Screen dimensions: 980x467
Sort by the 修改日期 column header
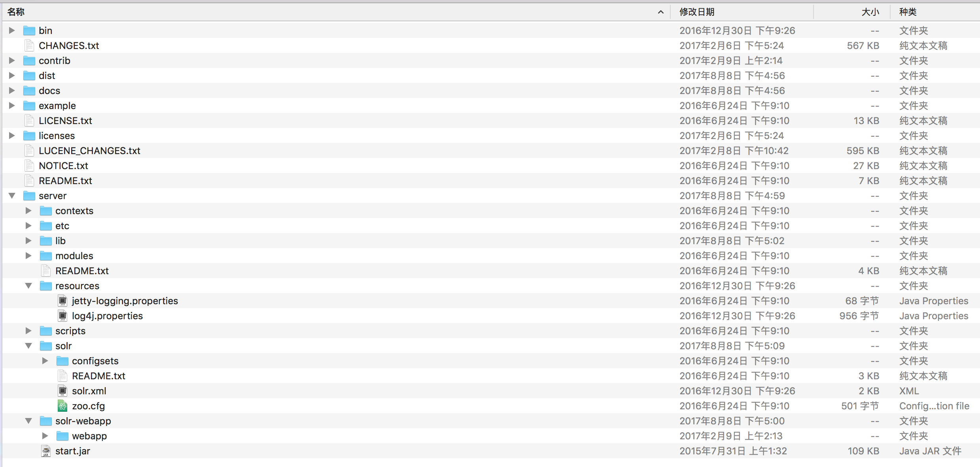tap(697, 12)
